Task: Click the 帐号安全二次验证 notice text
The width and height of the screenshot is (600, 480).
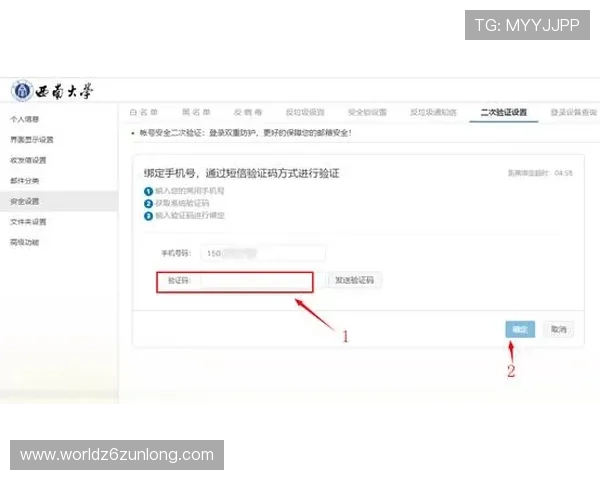Action: pos(245,133)
